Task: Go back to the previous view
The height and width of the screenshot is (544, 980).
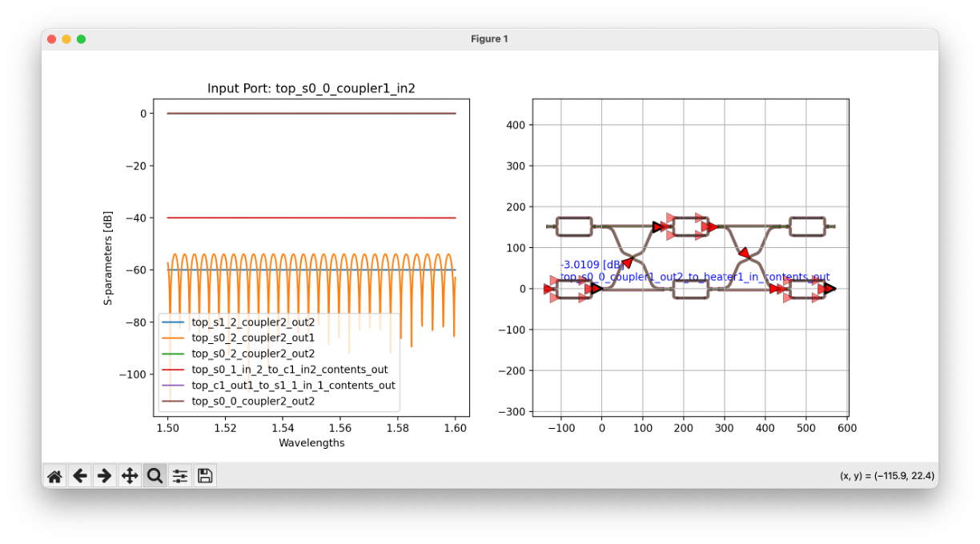Action: click(79, 476)
